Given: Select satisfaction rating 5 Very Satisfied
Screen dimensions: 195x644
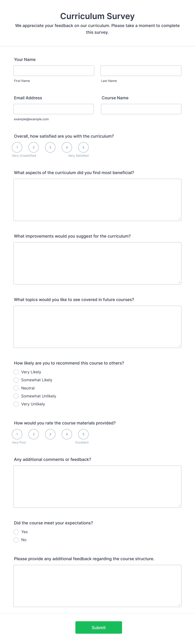Looking at the screenshot, I should [x=83, y=147].
